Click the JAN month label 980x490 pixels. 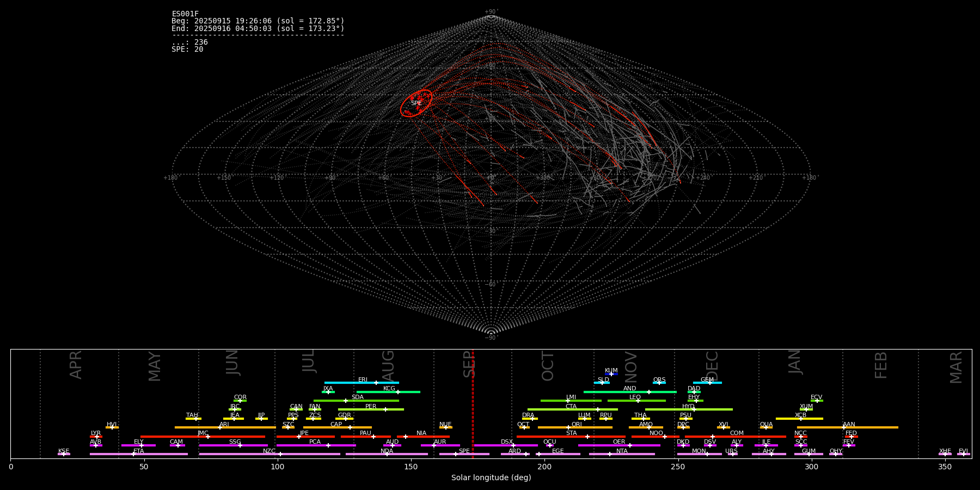pos(795,362)
